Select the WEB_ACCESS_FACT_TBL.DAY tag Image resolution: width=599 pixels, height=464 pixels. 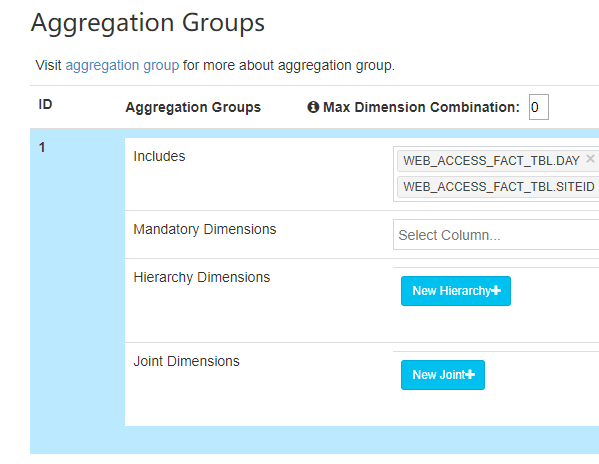[x=491, y=161]
